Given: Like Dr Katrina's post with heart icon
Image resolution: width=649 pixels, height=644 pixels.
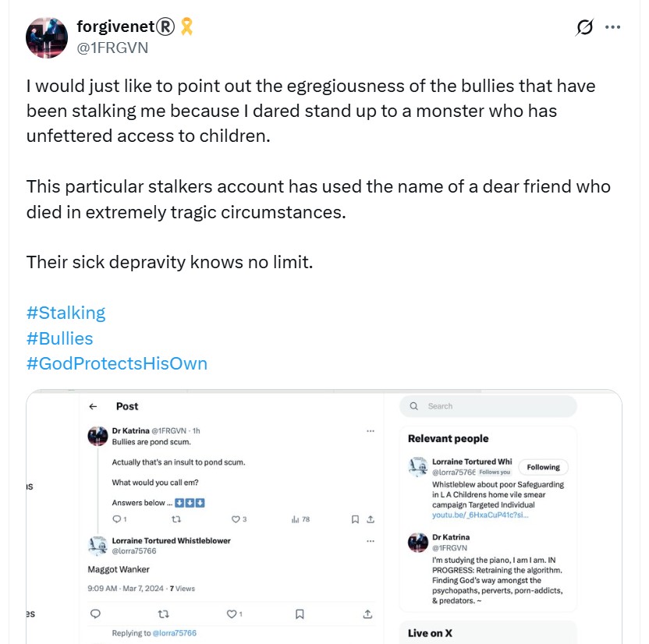Looking at the screenshot, I should tap(236, 519).
